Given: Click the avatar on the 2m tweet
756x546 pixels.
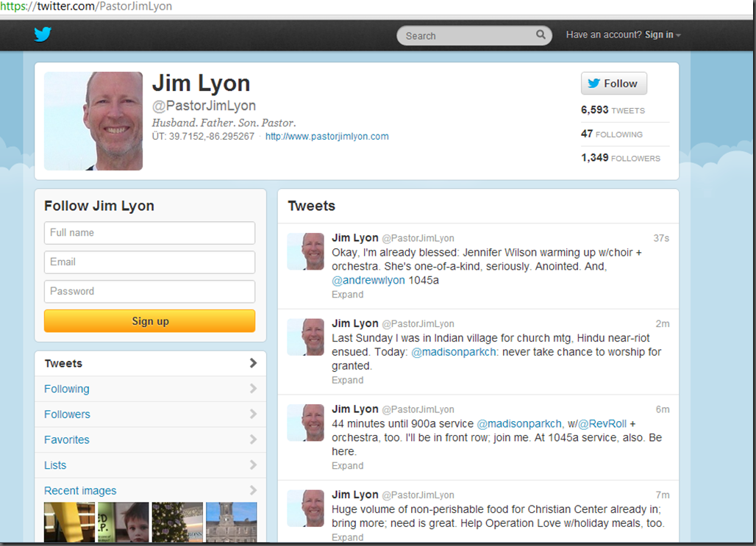Looking at the screenshot, I should (x=306, y=337).
